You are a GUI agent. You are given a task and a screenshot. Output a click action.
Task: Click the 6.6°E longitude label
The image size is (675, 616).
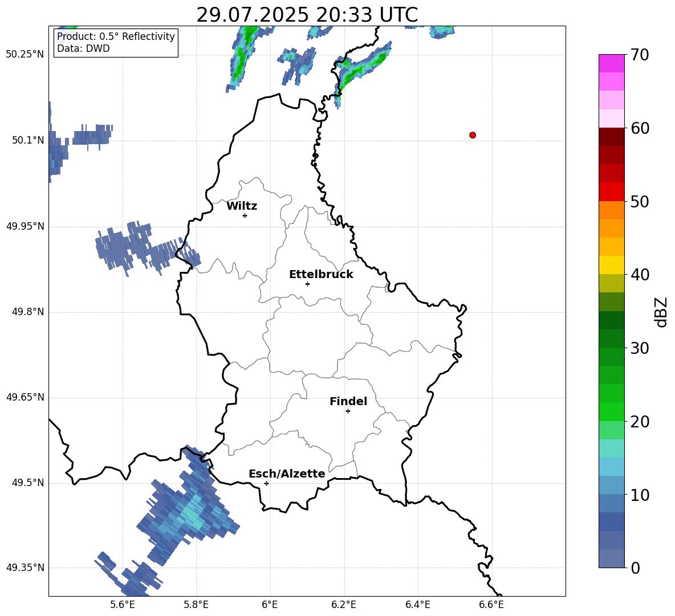491,605
